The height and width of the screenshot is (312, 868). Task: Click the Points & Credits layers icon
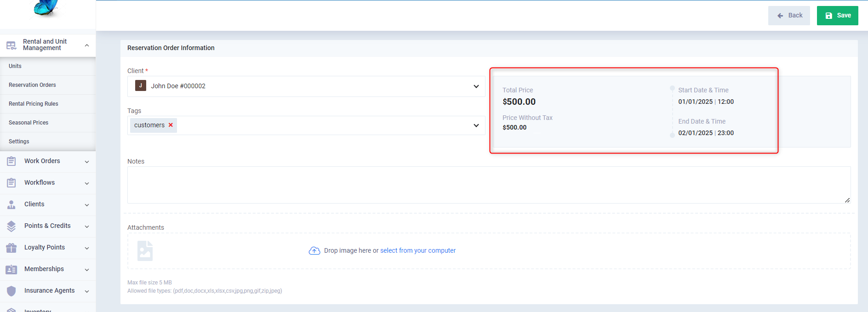tap(11, 226)
